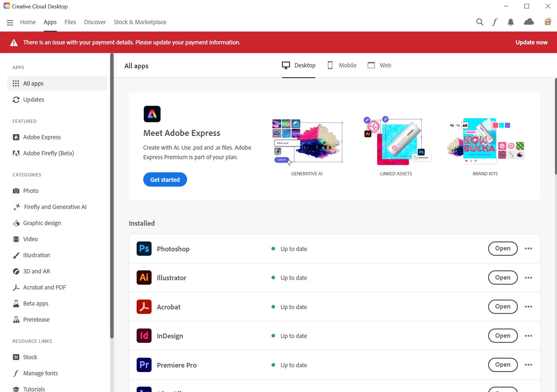This screenshot has width=557, height=392.
Task: Open Adobe Express in Featured
Action: pos(57,137)
